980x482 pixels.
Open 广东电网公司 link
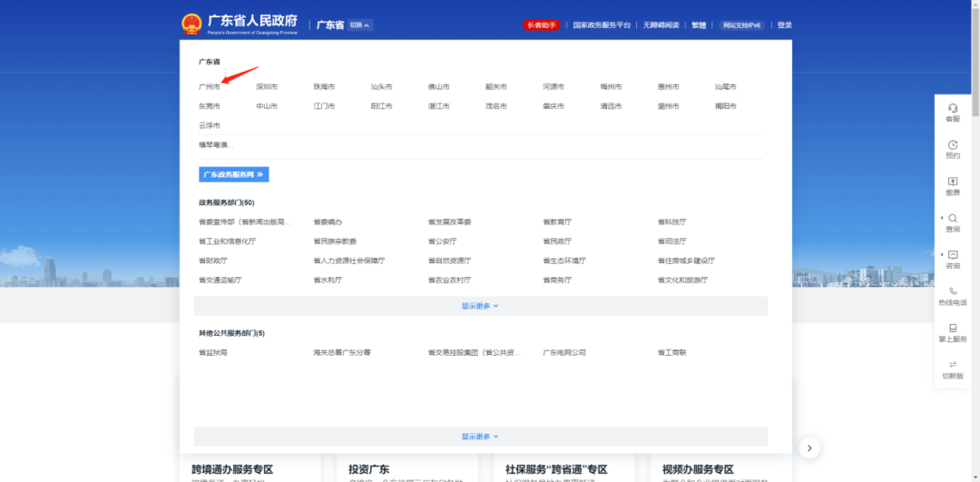(564, 352)
